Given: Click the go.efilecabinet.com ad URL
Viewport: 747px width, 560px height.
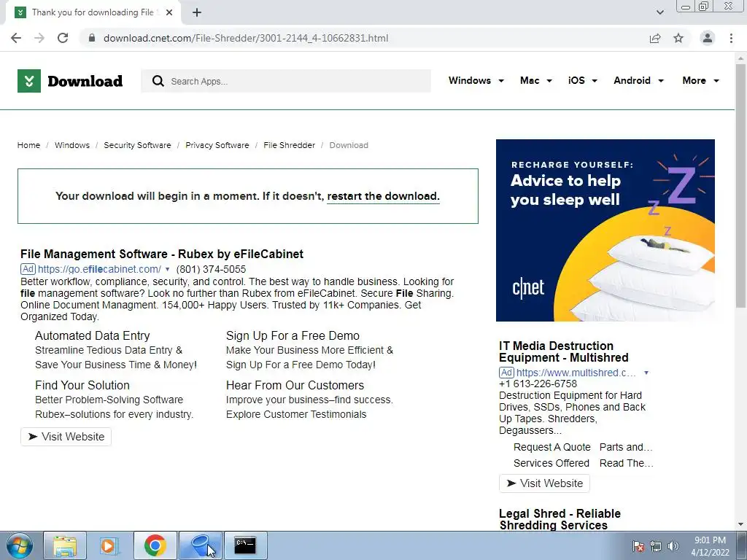Looking at the screenshot, I should [x=99, y=269].
